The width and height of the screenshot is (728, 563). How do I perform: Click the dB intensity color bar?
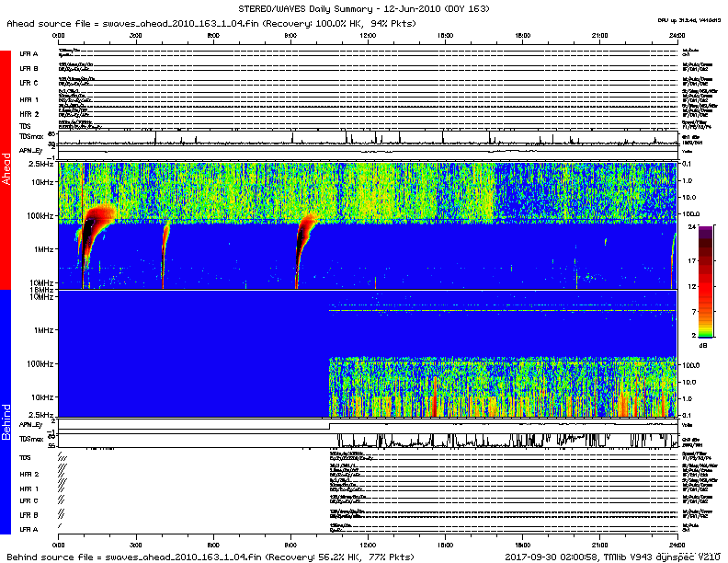click(x=706, y=282)
